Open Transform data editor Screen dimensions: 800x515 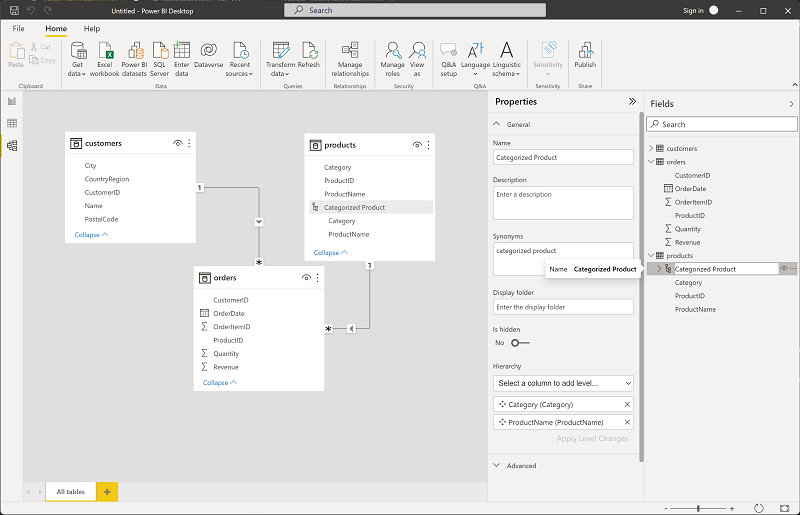[x=281, y=59]
